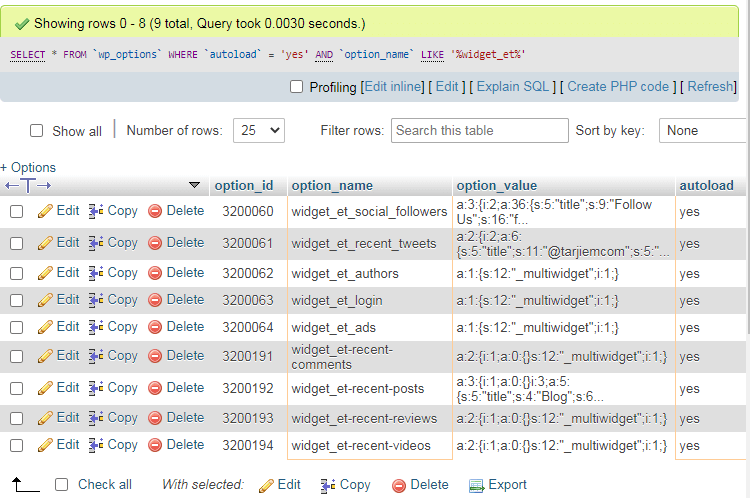Click the With selected red Delete icon

click(399, 486)
